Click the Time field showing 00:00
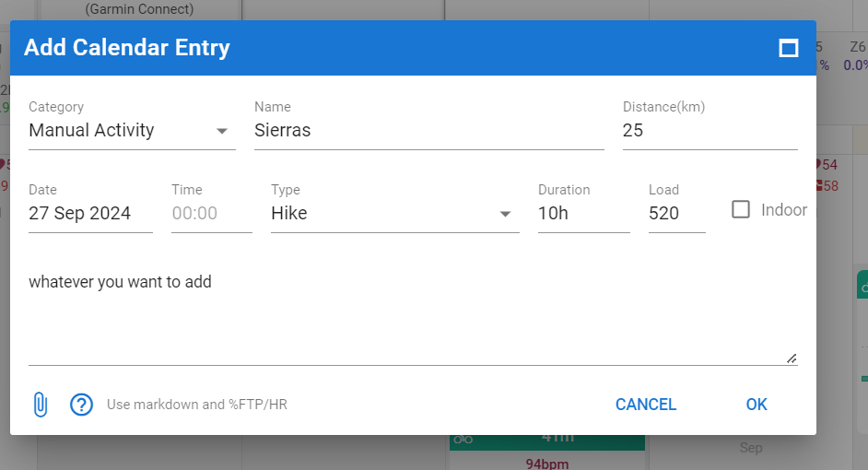Viewport: 868px width, 470px height. point(211,214)
